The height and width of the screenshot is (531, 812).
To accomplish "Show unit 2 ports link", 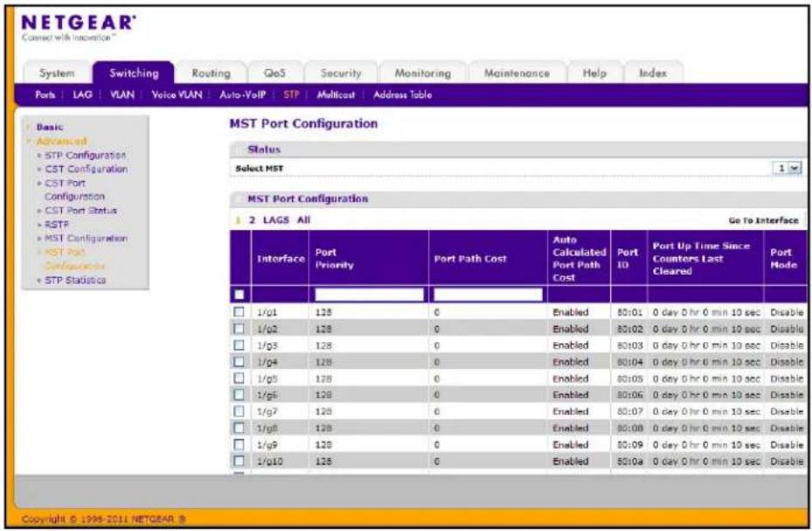I will pos(252,220).
